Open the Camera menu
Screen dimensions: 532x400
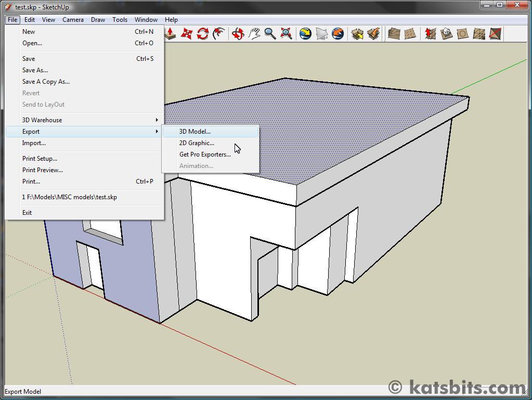[73, 20]
